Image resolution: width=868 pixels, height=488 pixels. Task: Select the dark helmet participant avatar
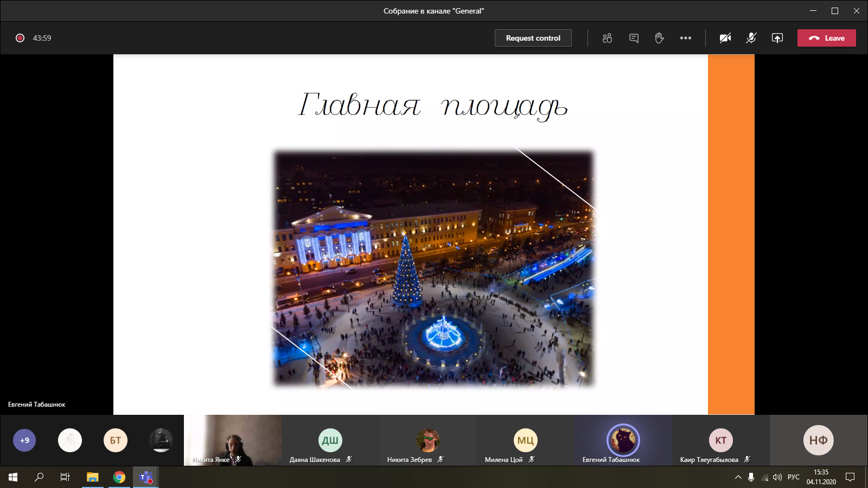click(161, 440)
